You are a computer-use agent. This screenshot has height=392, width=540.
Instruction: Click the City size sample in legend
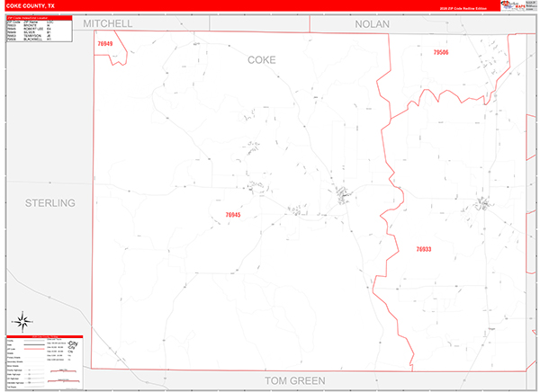(x=73, y=345)
